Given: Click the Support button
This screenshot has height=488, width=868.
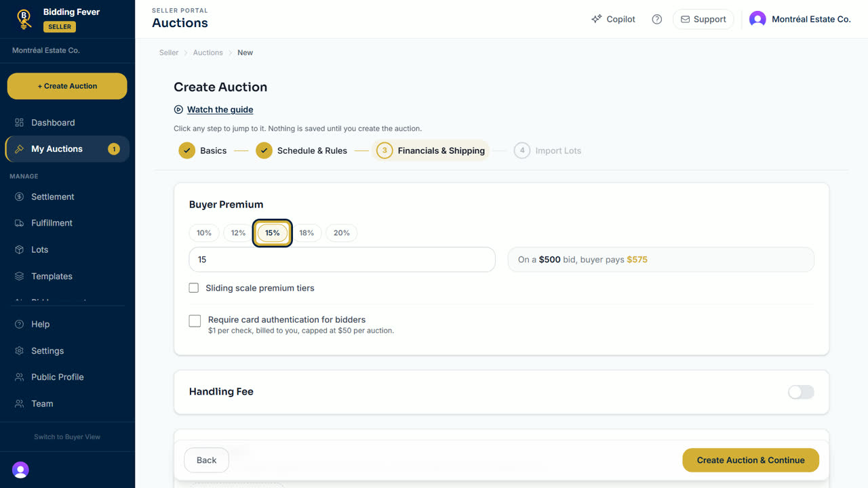Looking at the screenshot, I should (x=703, y=19).
